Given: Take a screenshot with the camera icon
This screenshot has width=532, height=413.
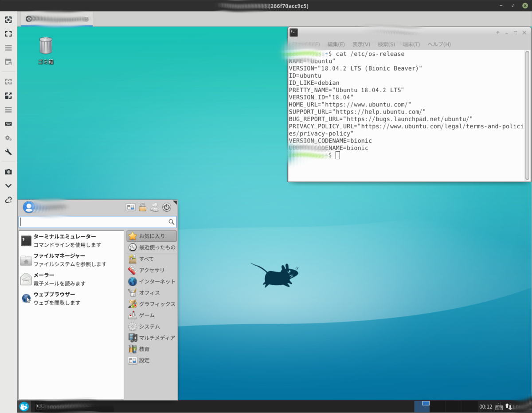Looking at the screenshot, I should tap(8, 172).
